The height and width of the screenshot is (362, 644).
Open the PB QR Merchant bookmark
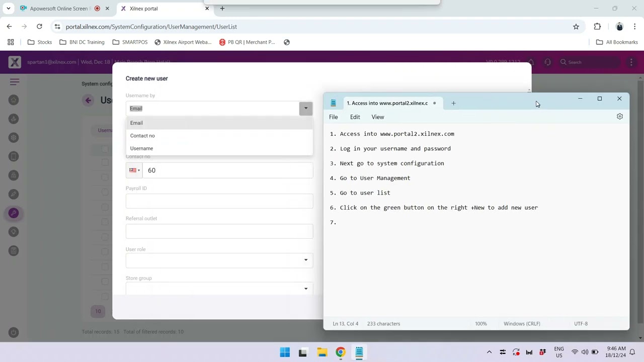pyautogui.click(x=248, y=42)
